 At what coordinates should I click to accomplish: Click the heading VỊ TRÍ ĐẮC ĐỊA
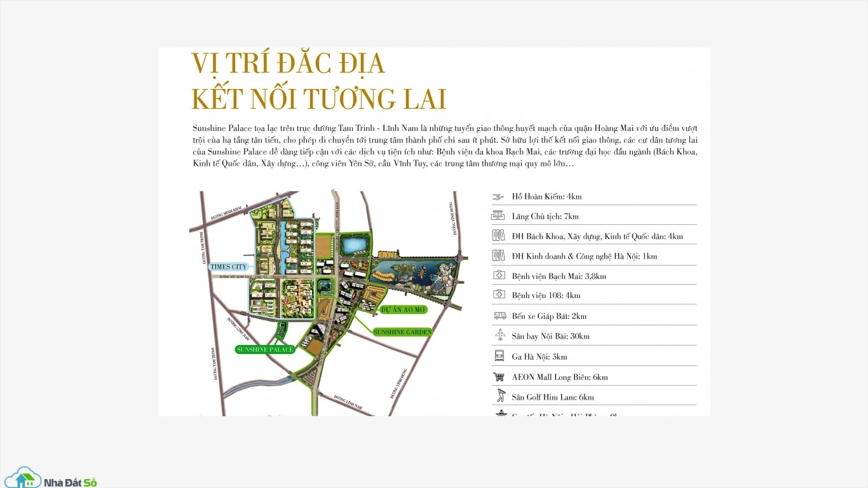click(x=288, y=64)
